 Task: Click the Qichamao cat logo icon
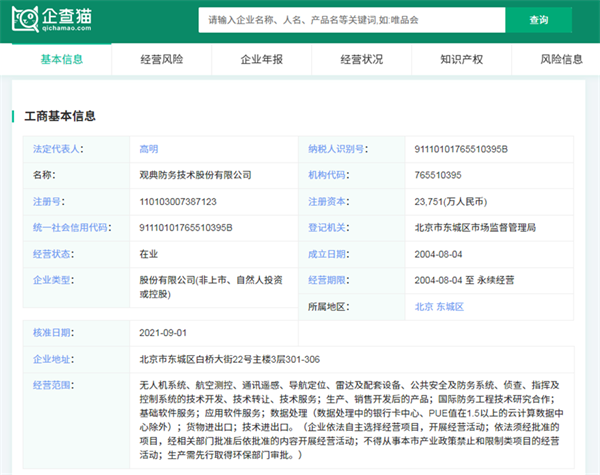[x=25, y=19]
